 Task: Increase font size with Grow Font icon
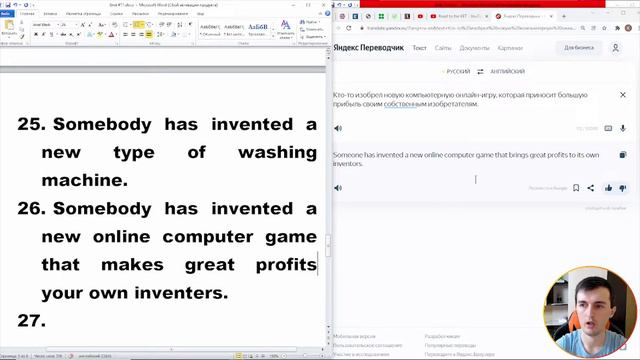(x=83, y=25)
